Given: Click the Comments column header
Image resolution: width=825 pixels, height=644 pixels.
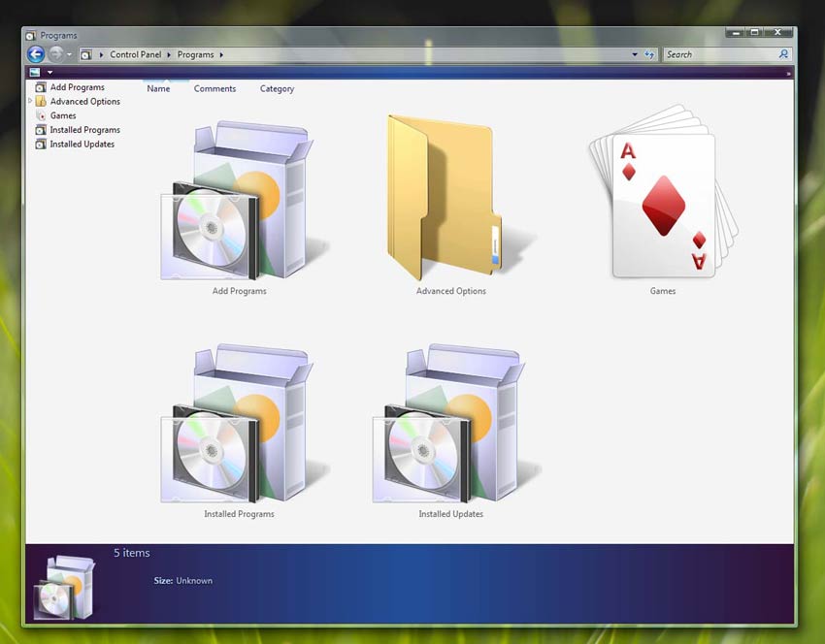Looking at the screenshot, I should (214, 88).
